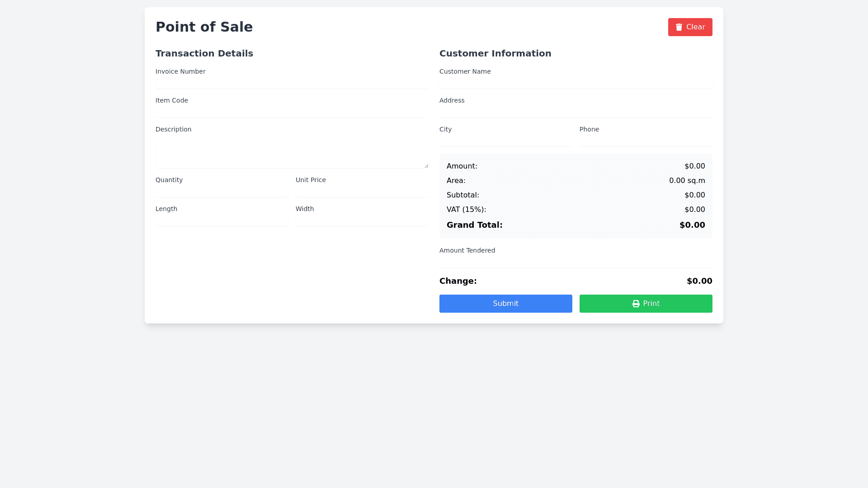Image resolution: width=868 pixels, height=488 pixels.
Task: Click into the Item Code input
Action: pyautogui.click(x=292, y=112)
